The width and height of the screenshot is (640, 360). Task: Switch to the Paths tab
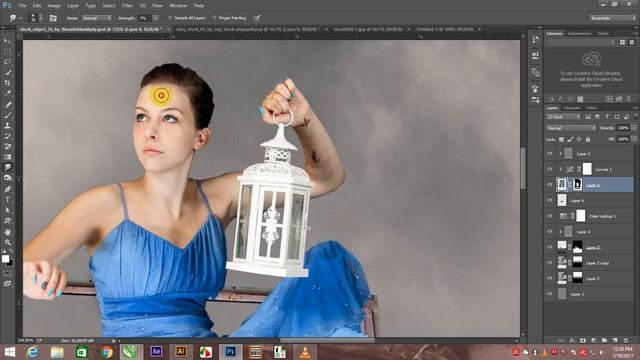pos(591,108)
